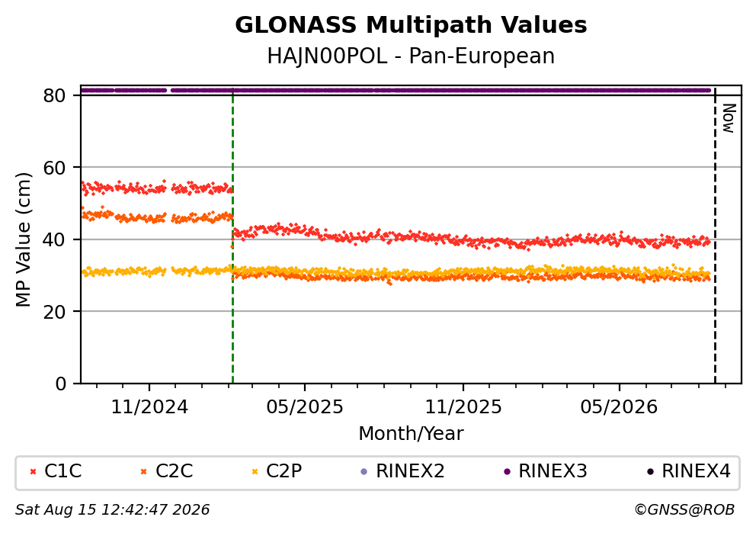Image resolution: width=756 pixels, height=533 pixels.
Task: Click the yellow C2P legend marker
Action: (x=255, y=472)
